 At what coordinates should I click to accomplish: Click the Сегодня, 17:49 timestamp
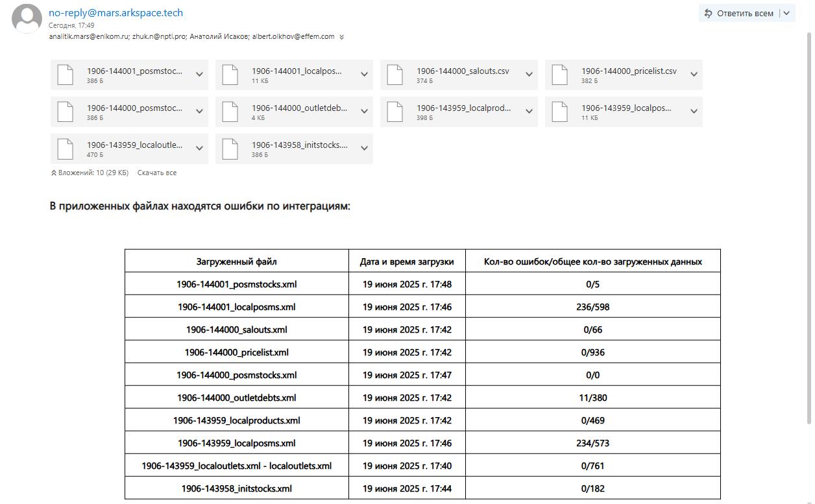point(71,25)
